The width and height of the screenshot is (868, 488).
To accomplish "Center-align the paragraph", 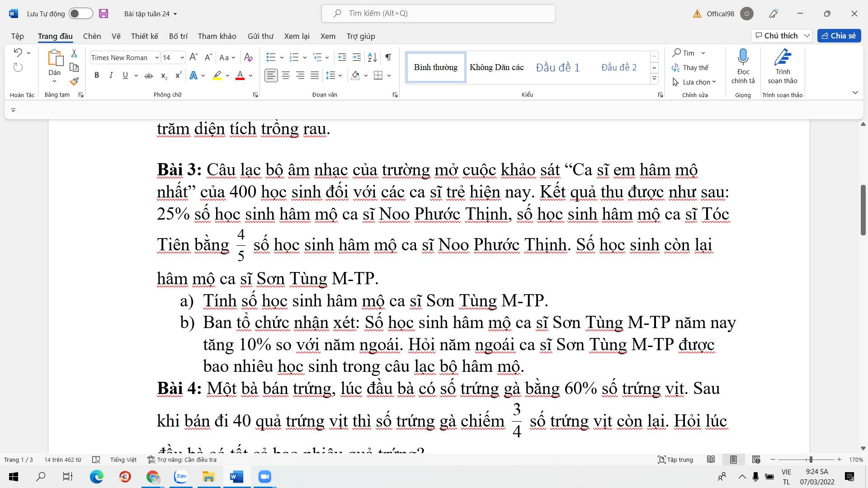I will click(286, 75).
